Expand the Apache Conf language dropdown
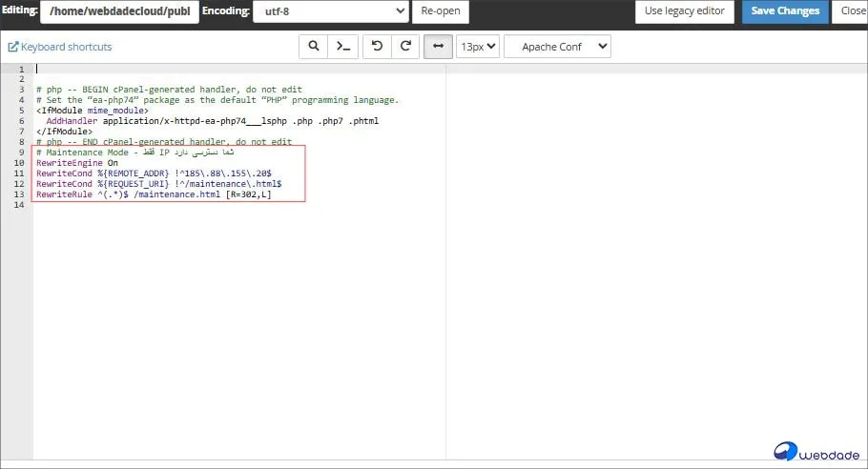Viewport: 868px width, 469px height. point(557,47)
